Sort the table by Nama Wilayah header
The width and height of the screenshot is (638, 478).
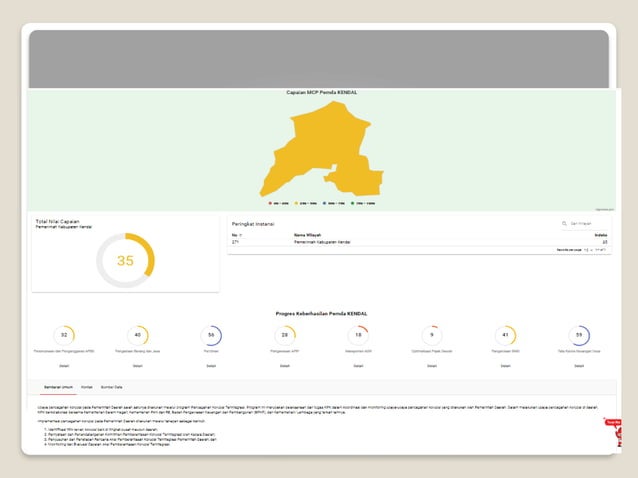pyautogui.click(x=308, y=235)
